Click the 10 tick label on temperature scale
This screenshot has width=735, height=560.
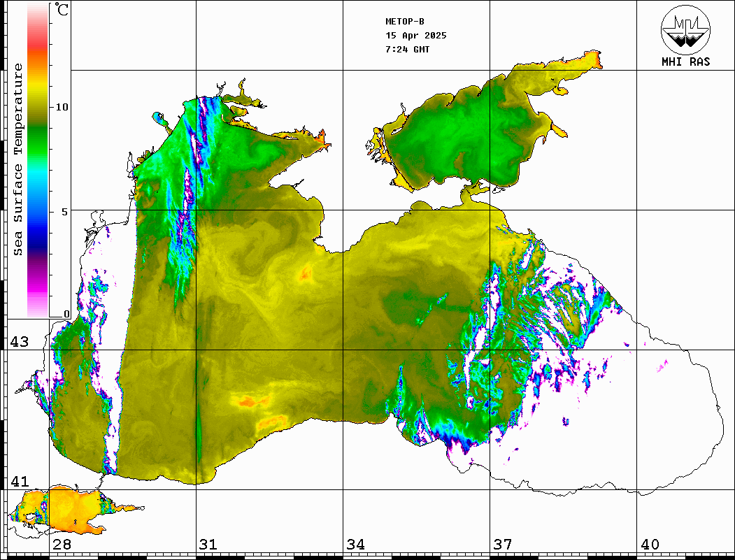(62, 107)
